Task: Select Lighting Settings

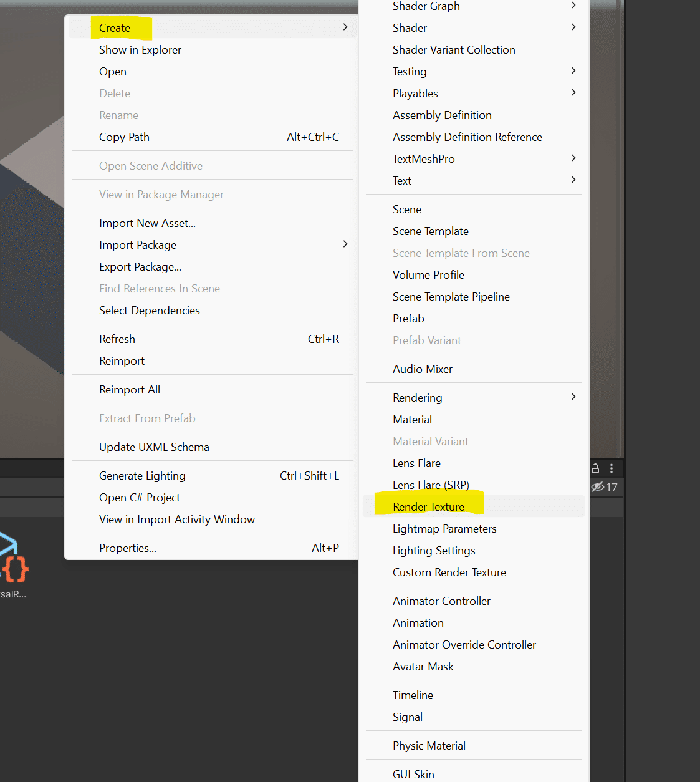Action: tap(474, 551)
